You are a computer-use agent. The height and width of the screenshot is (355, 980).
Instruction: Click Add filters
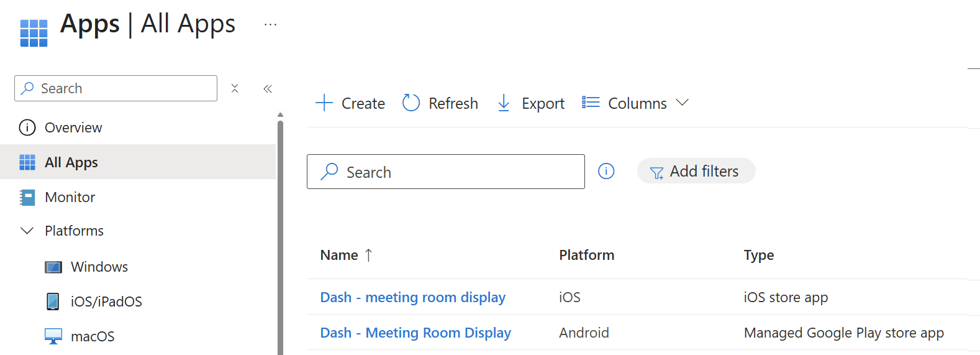pos(696,171)
